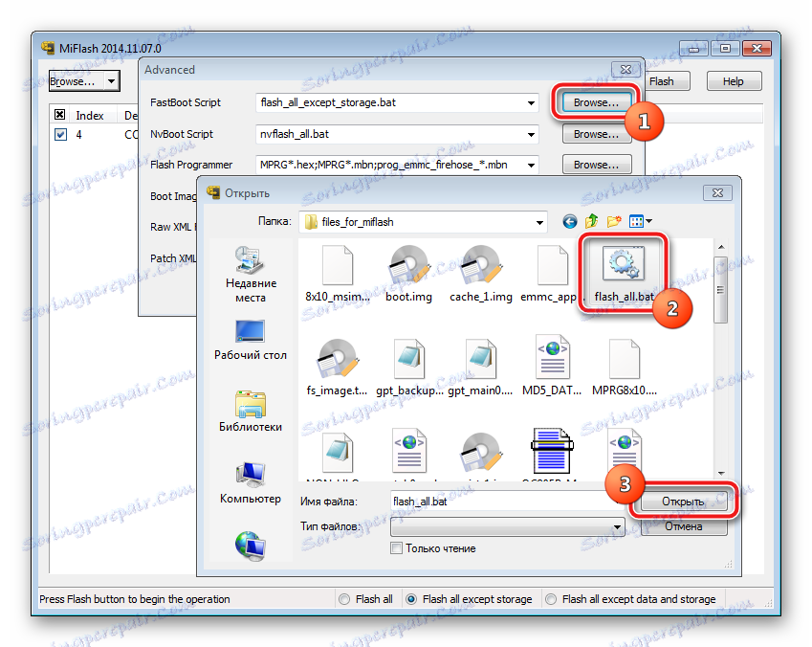812x647 pixels.
Task: Toggle the select-all checkbox beside the Index header
Action: [60, 115]
